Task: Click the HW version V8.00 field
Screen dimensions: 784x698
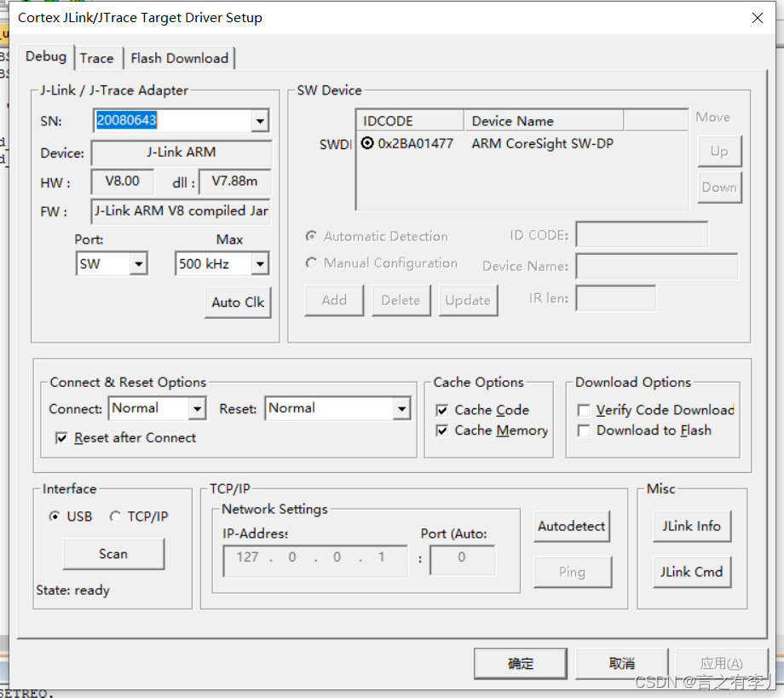Action: click(x=123, y=182)
